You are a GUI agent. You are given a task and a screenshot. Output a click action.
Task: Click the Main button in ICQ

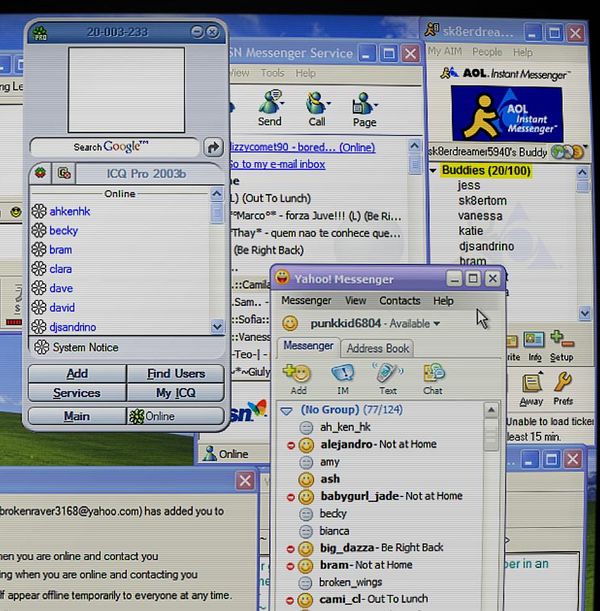pos(77,416)
